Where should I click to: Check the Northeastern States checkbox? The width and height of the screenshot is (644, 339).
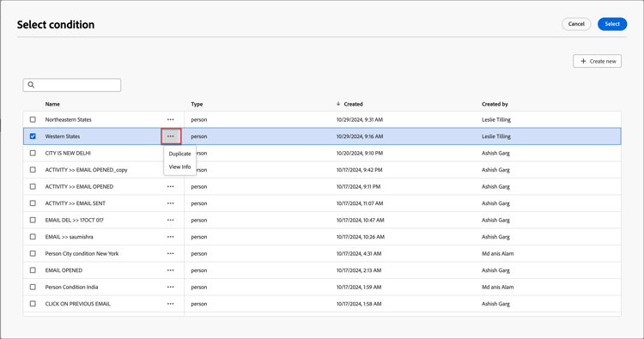pos(33,119)
